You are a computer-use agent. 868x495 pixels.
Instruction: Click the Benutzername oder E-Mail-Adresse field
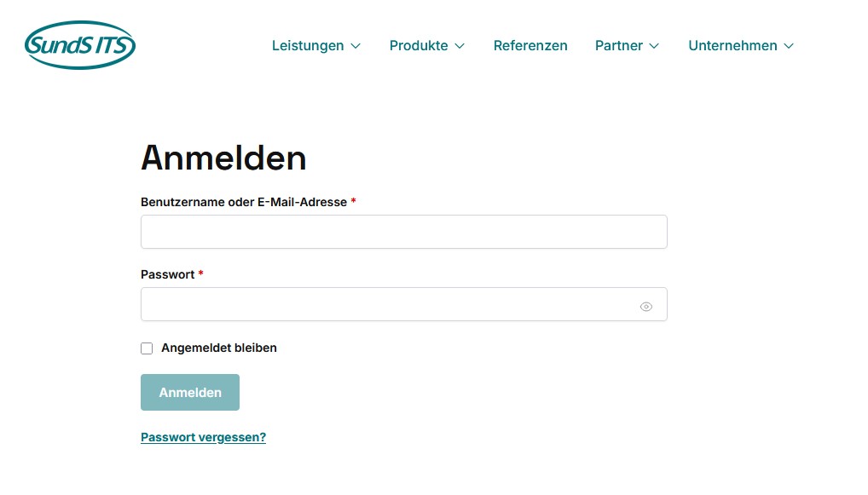click(x=404, y=231)
